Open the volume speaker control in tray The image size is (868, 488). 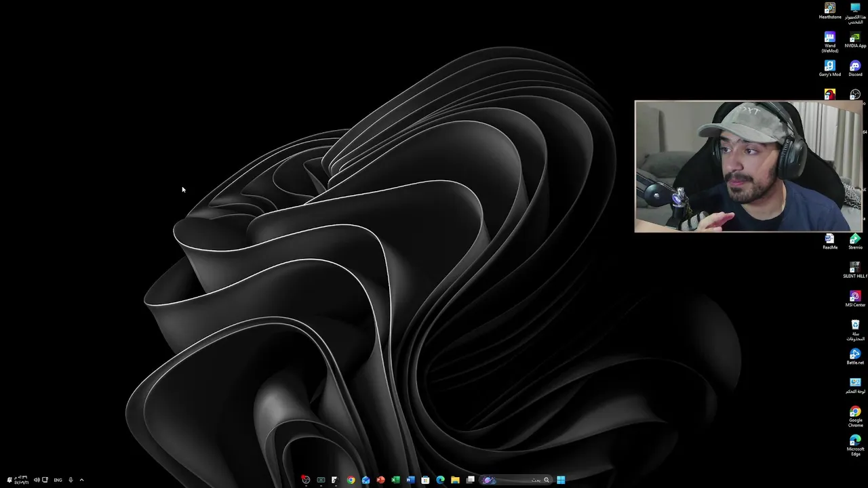(x=37, y=480)
